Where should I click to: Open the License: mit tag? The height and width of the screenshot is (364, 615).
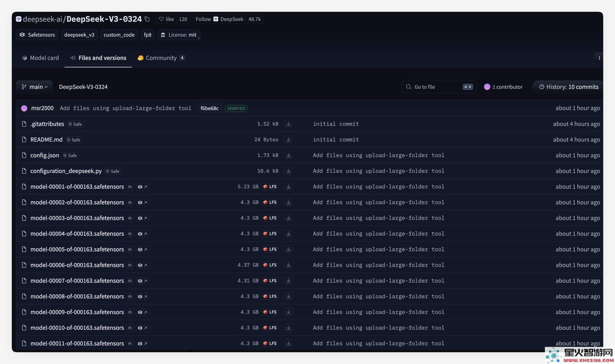point(179,35)
